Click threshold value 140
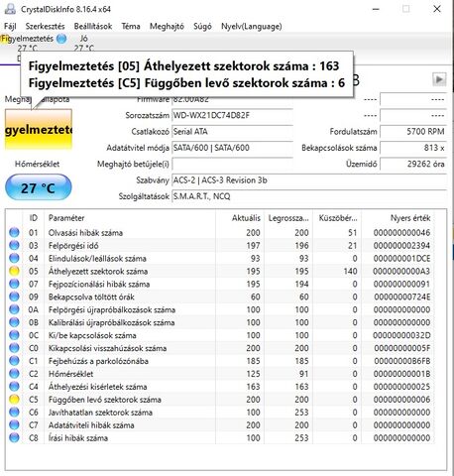Image resolution: width=454 pixels, height=476 pixels. click(350, 272)
